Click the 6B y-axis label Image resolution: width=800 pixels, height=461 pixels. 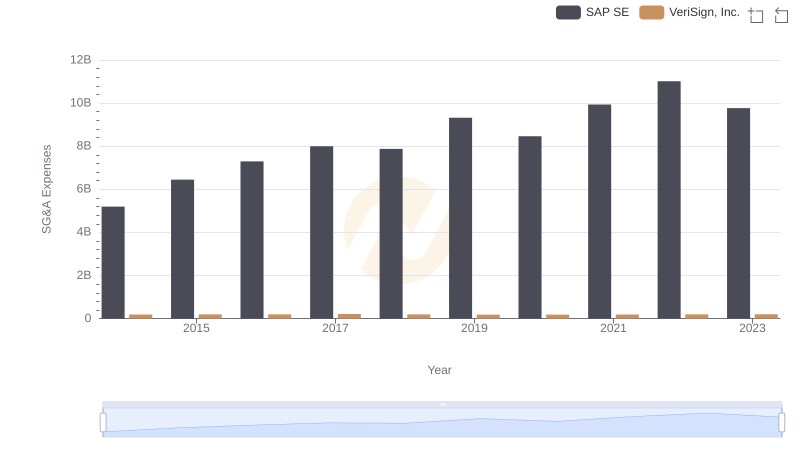click(84, 189)
